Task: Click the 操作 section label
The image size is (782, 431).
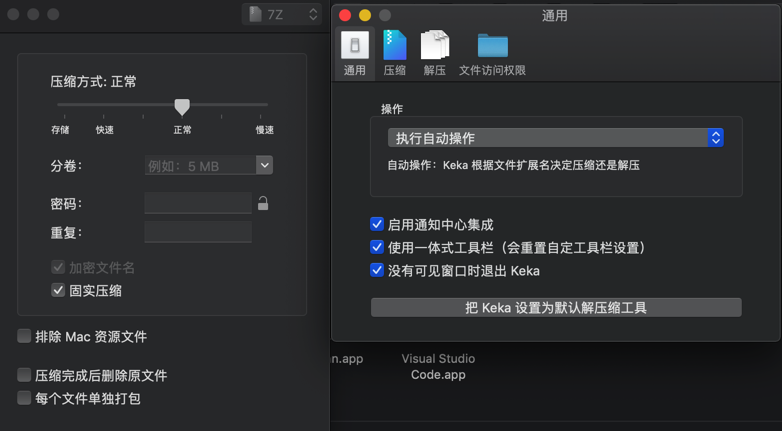Action: pos(392,109)
